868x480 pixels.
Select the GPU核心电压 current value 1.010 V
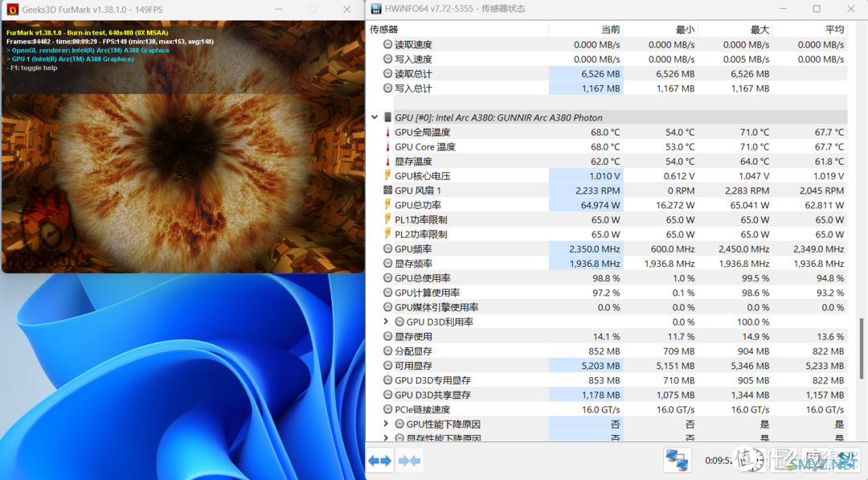point(604,176)
